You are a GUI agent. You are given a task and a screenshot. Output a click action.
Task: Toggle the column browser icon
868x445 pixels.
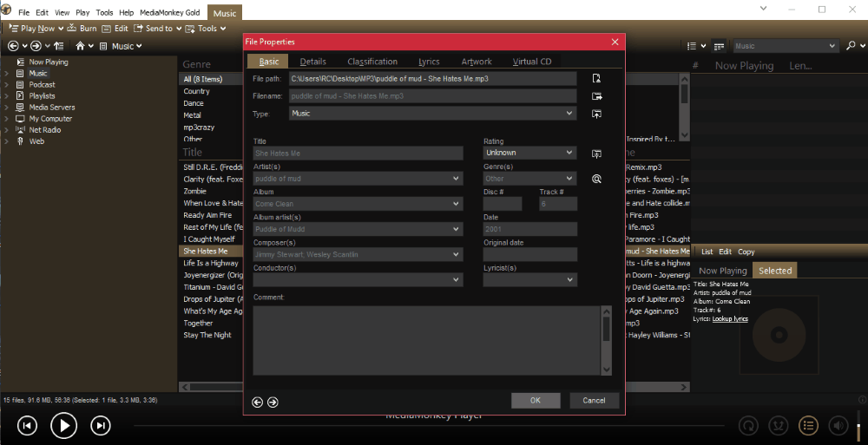719,46
